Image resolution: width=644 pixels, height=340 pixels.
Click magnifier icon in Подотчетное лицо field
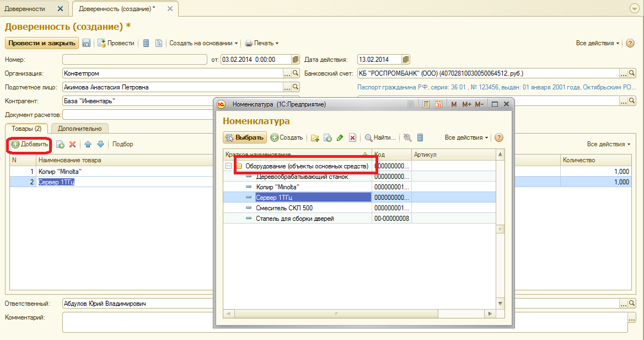click(296, 87)
